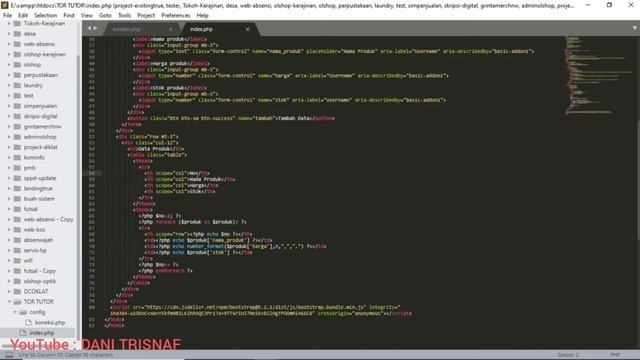Open the Goto menu
The height and width of the screenshot is (360, 640).
(x=105, y=15)
